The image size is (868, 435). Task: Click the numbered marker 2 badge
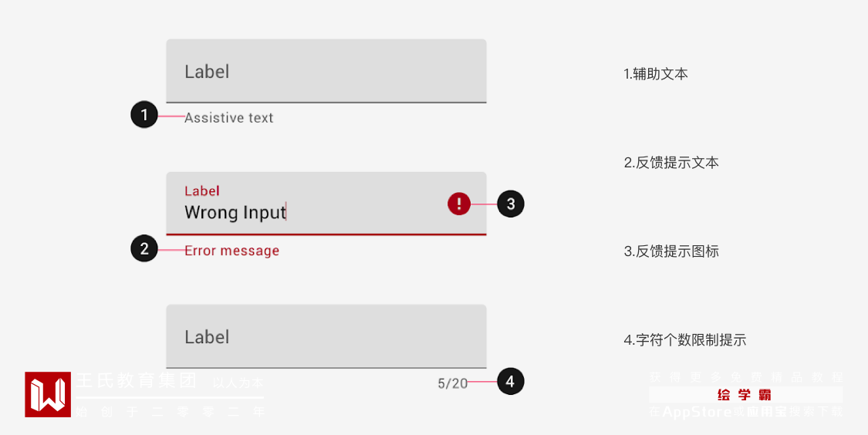pos(144,248)
